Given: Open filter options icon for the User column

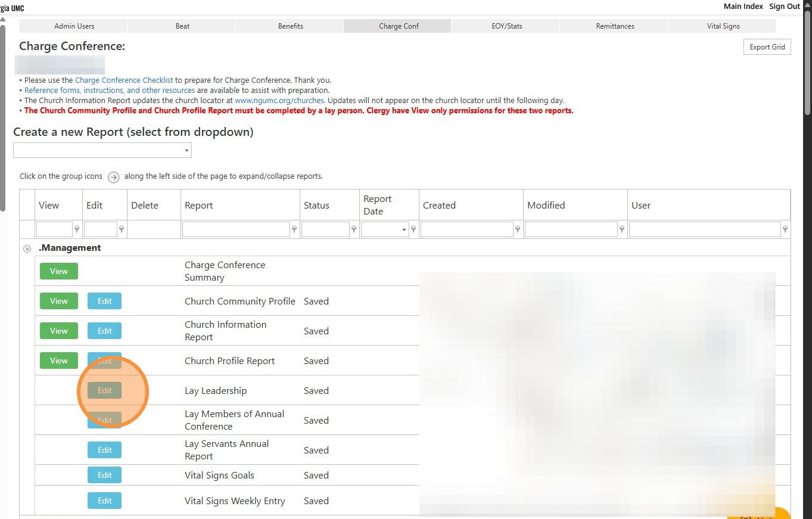Looking at the screenshot, I should pos(785,229).
